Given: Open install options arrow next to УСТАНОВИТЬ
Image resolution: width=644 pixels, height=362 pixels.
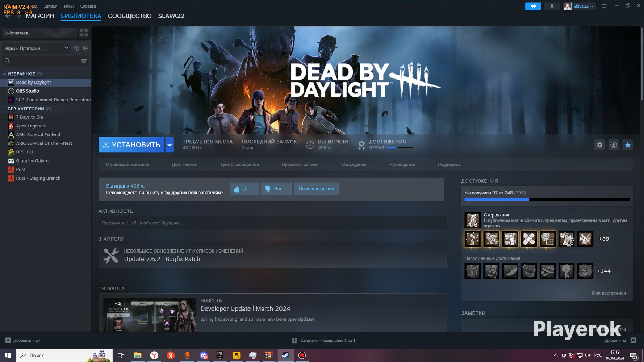Looking at the screenshot, I should point(169,145).
